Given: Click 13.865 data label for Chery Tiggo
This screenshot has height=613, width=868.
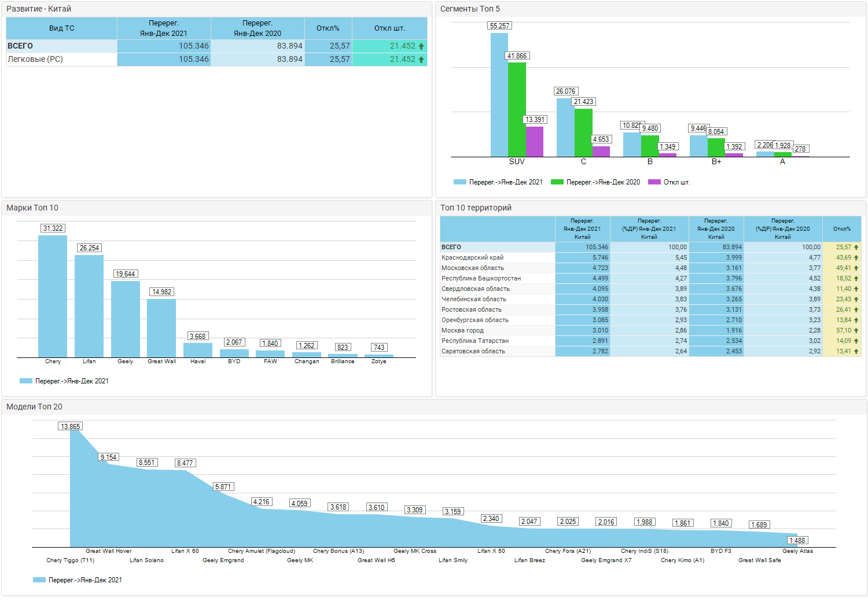Looking at the screenshot, I should click(x=71, y=427).
